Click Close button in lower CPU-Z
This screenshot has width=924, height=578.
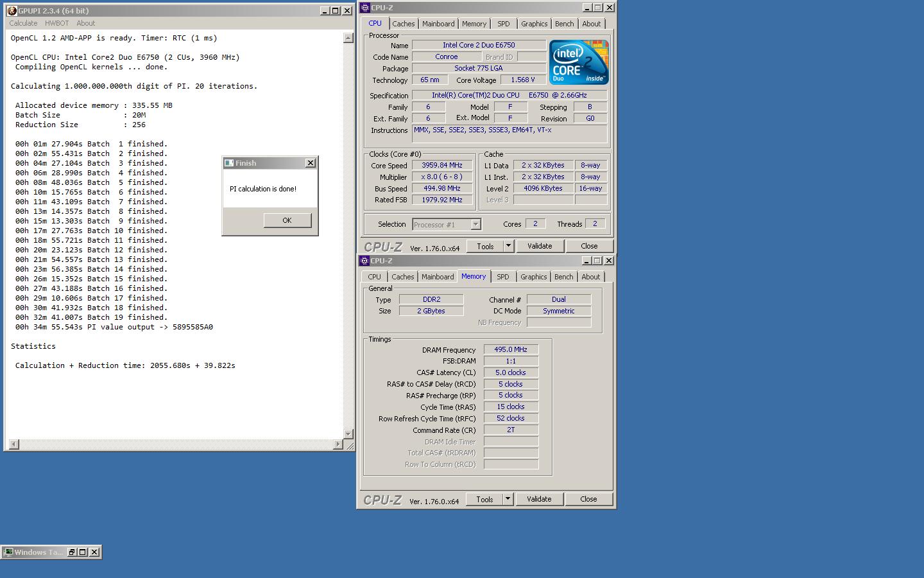[x=588, y=499]
